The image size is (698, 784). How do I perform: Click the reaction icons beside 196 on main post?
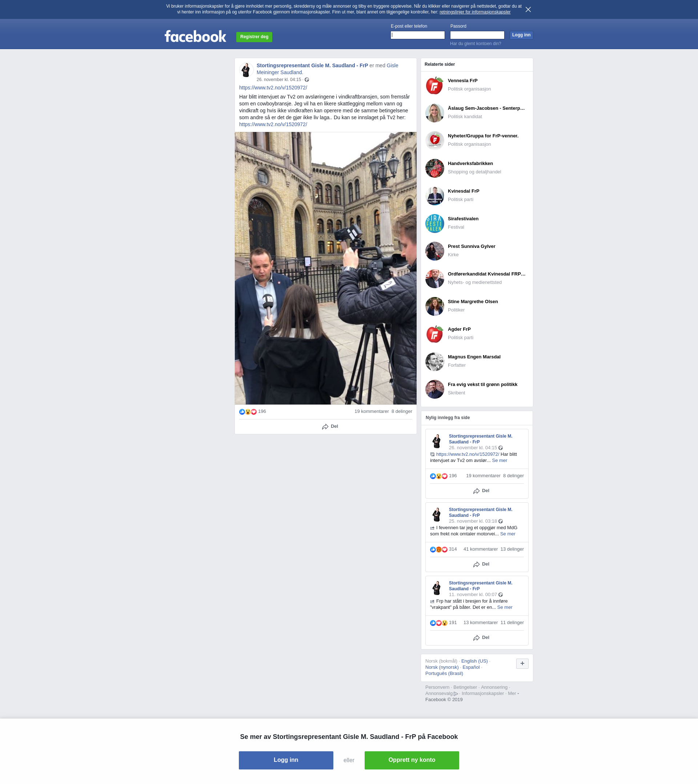tap(248, 411)
